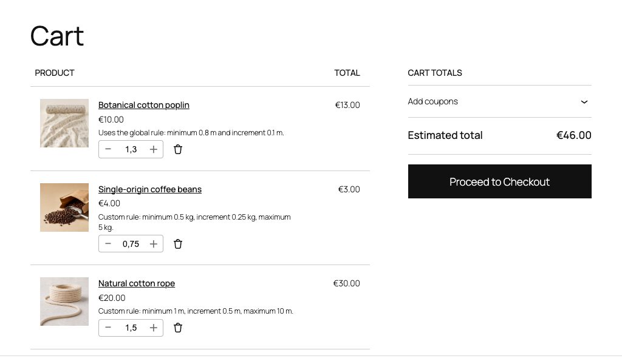
Task: Increase Botanical cotton poplin quantity
Action: pyautogui.click(x=154, y=149)
